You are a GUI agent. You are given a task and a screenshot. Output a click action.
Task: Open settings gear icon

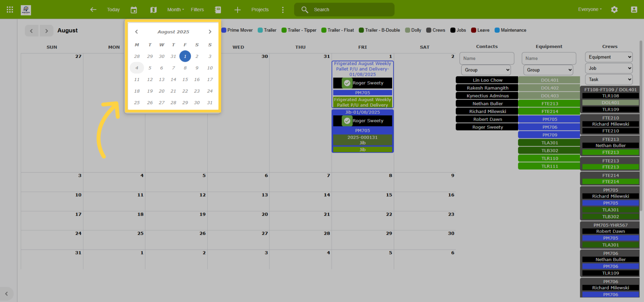pyautogui.click(x=614, y=10)
